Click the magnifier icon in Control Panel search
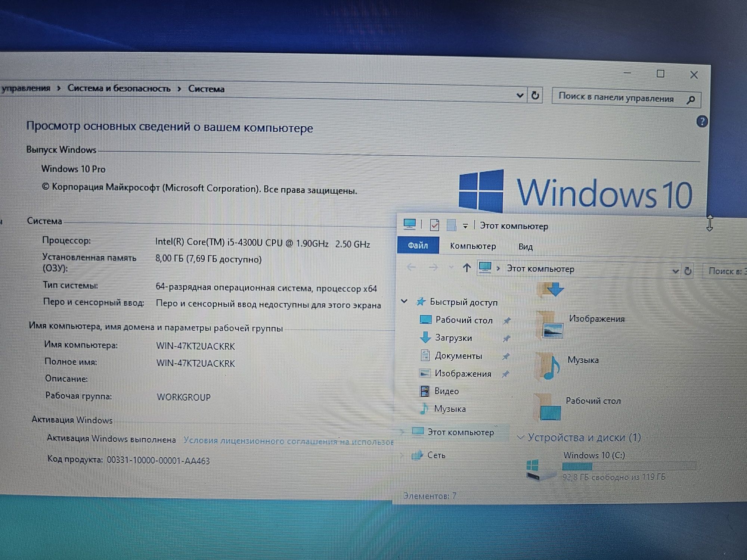 tap(691, 100)
